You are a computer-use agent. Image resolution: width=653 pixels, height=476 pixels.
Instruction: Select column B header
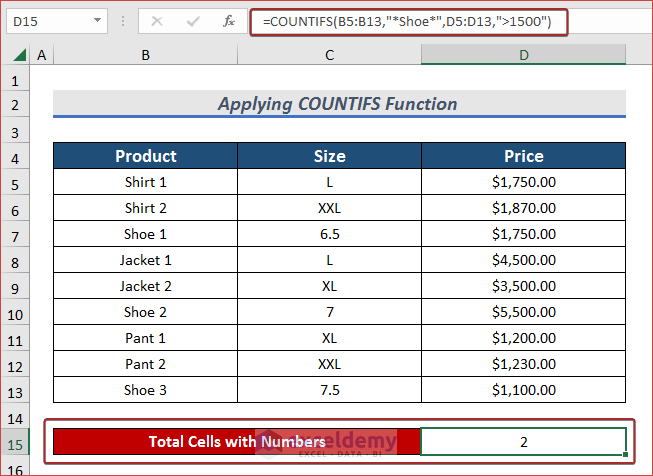point(145,56)
